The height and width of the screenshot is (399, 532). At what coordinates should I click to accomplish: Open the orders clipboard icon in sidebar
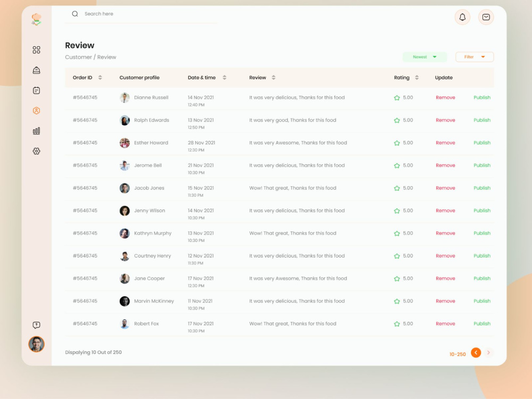click(36, 90)
